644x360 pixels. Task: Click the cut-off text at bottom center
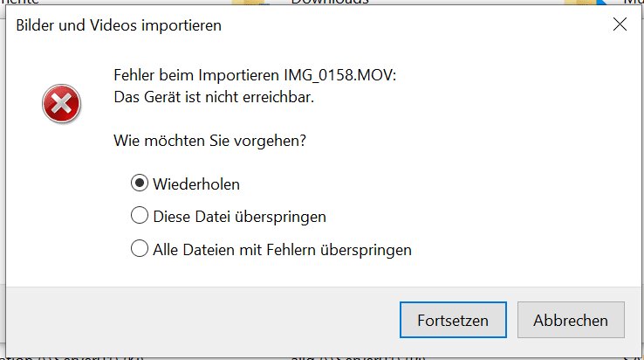pos(358,358)
